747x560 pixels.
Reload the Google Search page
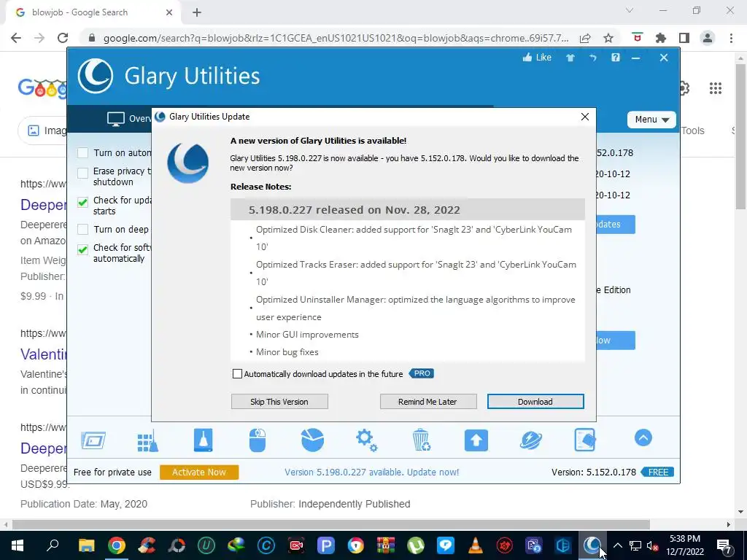pos(63,38)
